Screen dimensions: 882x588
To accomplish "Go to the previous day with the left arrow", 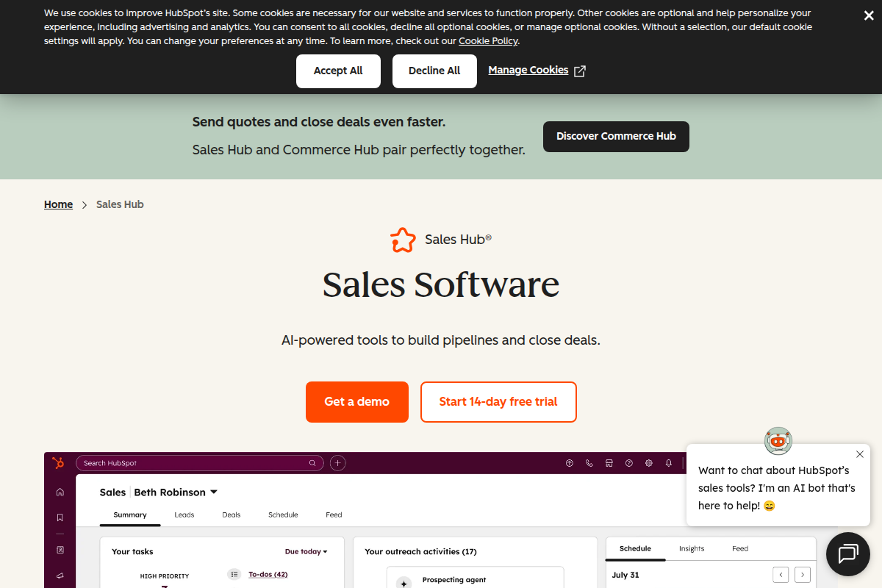I will point(781,575).
